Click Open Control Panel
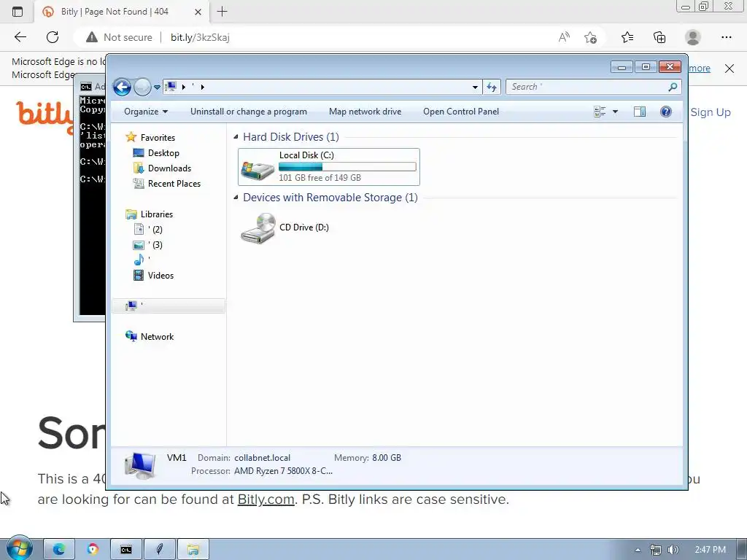The height and width of the screenshot is (560, 747). click(x=461, y=112)
